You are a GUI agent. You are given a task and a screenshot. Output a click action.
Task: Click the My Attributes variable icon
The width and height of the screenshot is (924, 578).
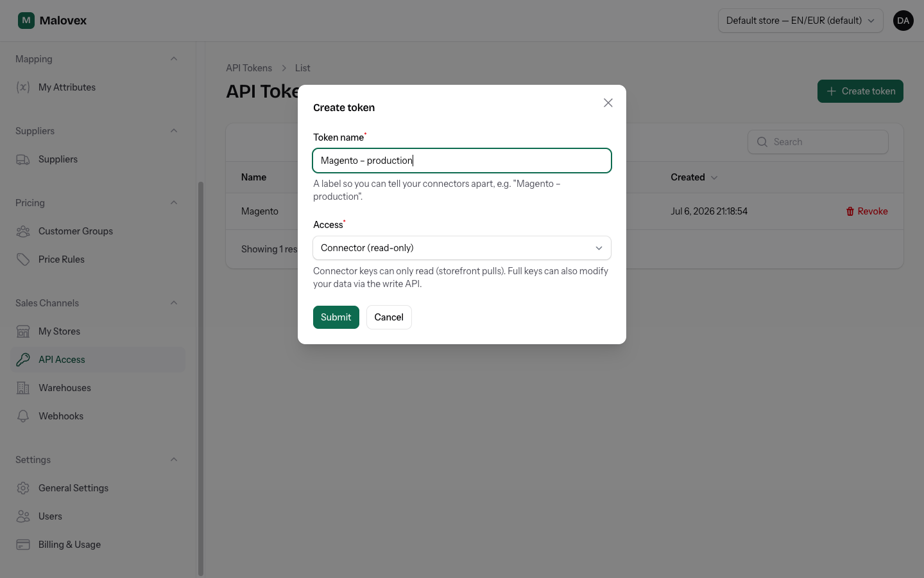[23, 87]
